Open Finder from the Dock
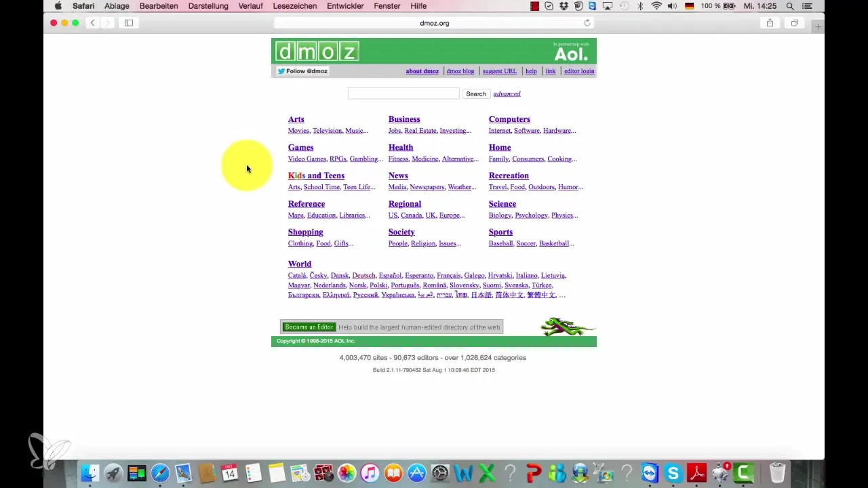The image size is (868, 488). click(90, 472)
